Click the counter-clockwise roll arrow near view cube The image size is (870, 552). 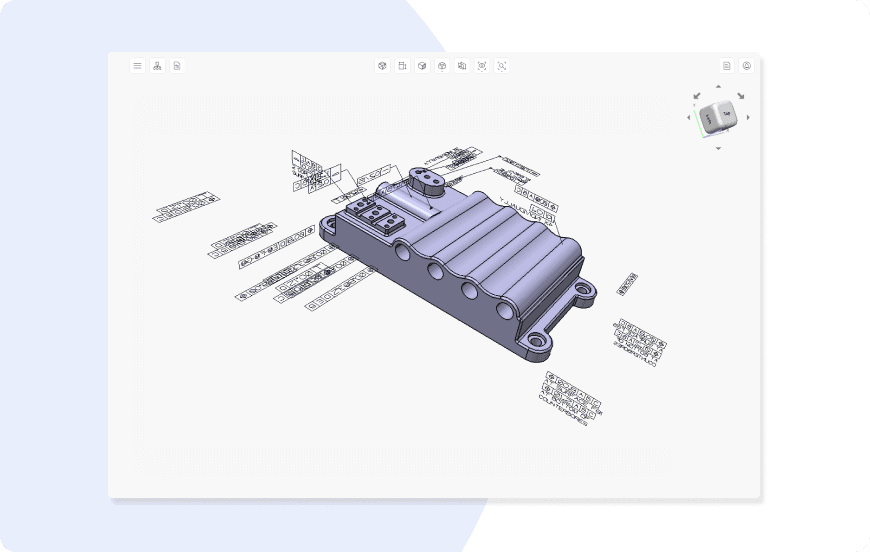tap(697, 96)
